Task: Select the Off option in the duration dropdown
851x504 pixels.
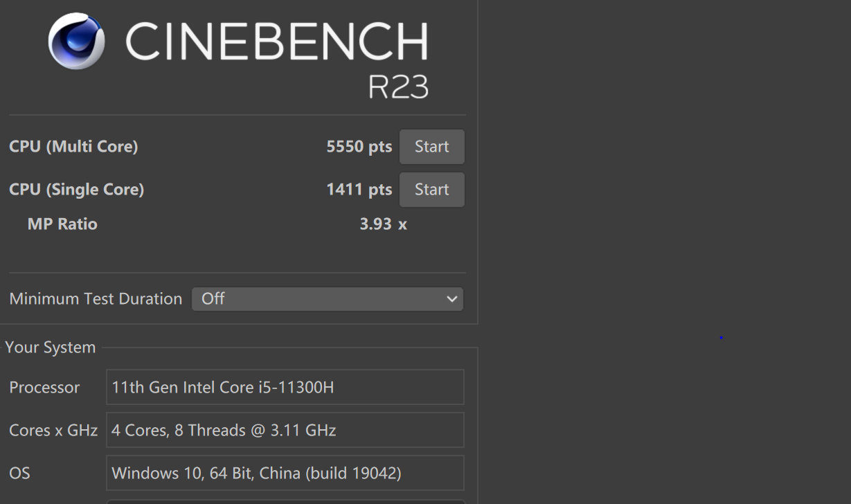Action: 211,298
